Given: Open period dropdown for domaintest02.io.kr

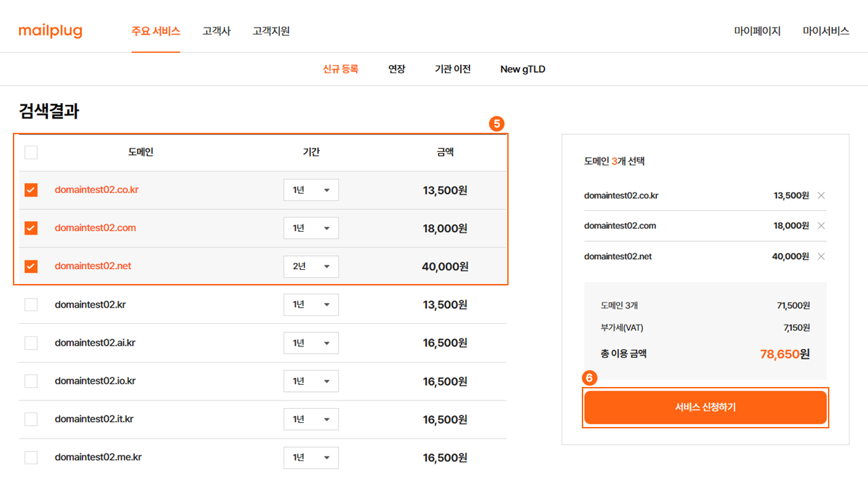Looking at the screenshot, I should click(x=311, y=381).
